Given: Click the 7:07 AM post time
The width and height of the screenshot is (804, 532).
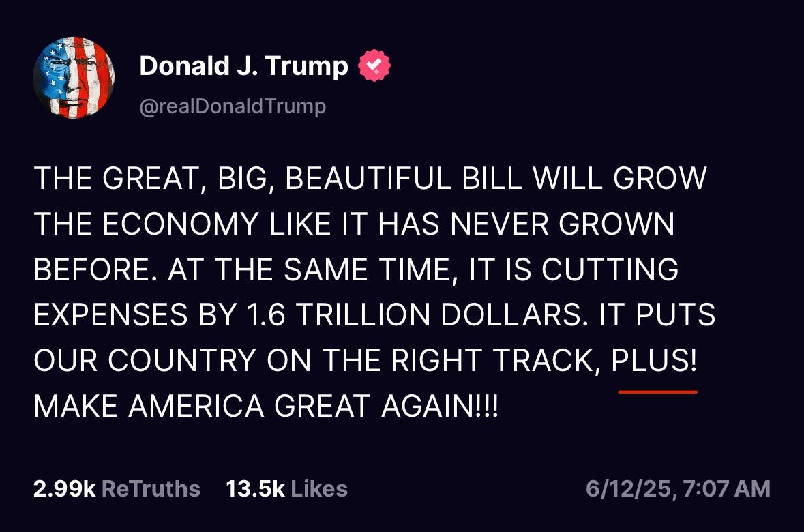Looking at the screenshot, I should click(727, 488).
